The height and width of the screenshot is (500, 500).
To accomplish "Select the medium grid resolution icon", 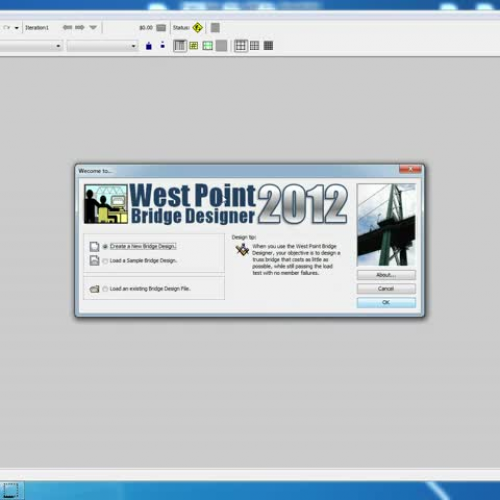I will click(x=255, y=46).
